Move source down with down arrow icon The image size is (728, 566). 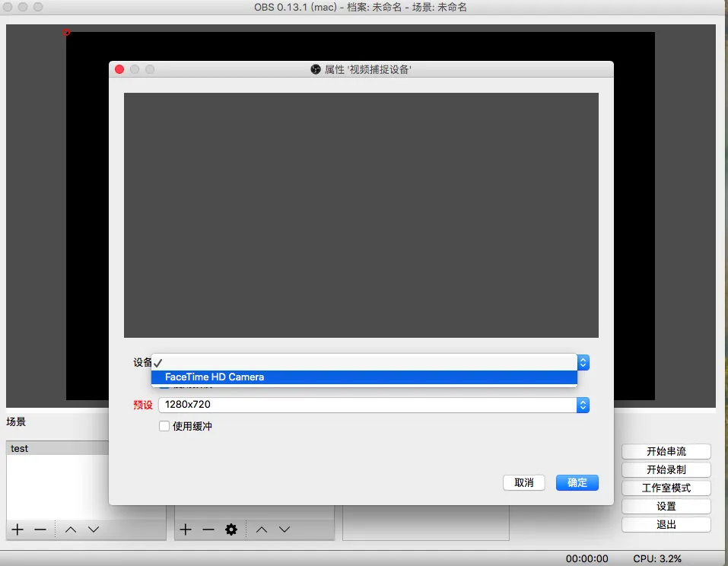coord(285,529)
